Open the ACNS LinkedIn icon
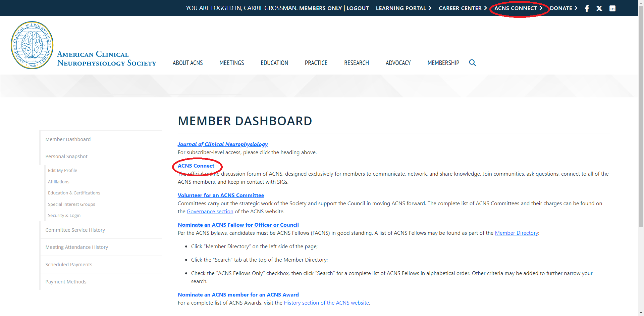This screenshot has height=316, width=644. (x=612, y=8)
